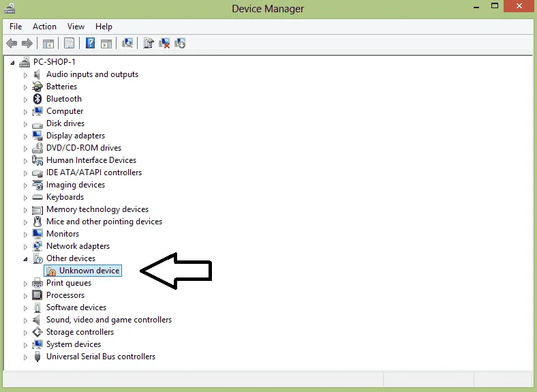Viewport: 537px width, 392px height.
Task: Expand the System devices node
Action: click(x=25, y=345)
